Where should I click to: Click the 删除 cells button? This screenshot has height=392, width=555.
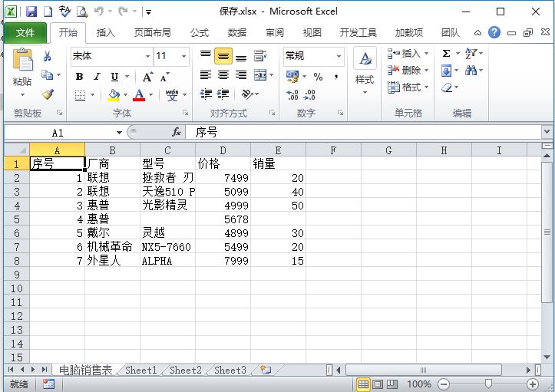pos(408,70)
